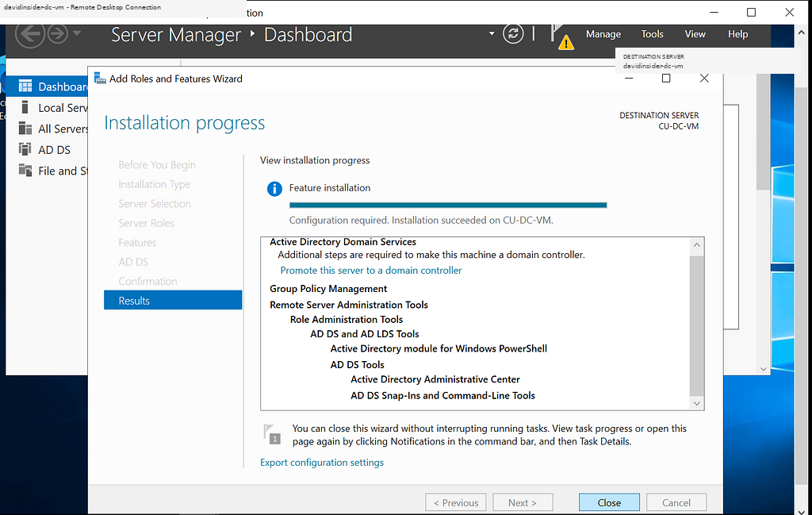Close the Add Roles and Features Wizard window
The height and width of the screenshot is (515, 812).
(x=704, y=79)
